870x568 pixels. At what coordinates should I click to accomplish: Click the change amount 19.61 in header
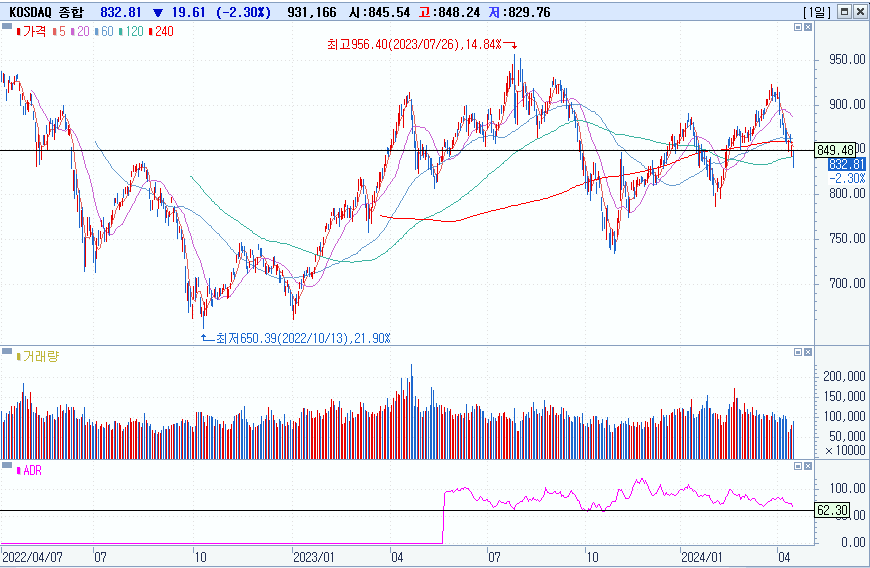[x=189, y=12]
